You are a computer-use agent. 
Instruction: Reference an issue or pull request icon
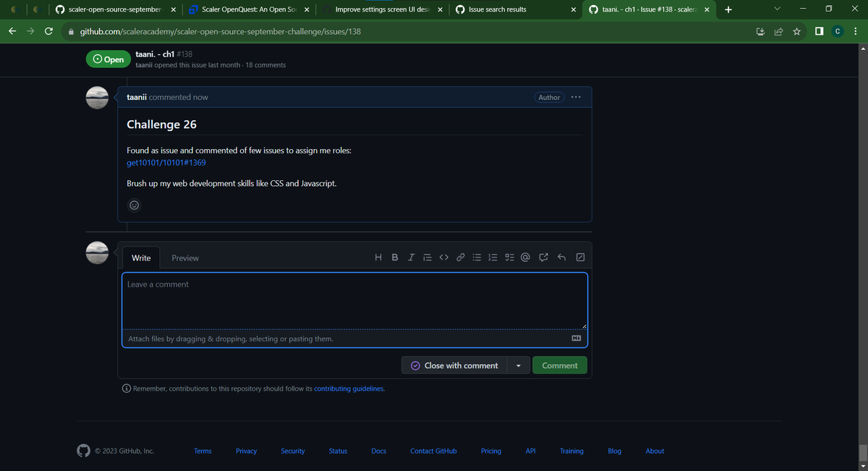543,258
